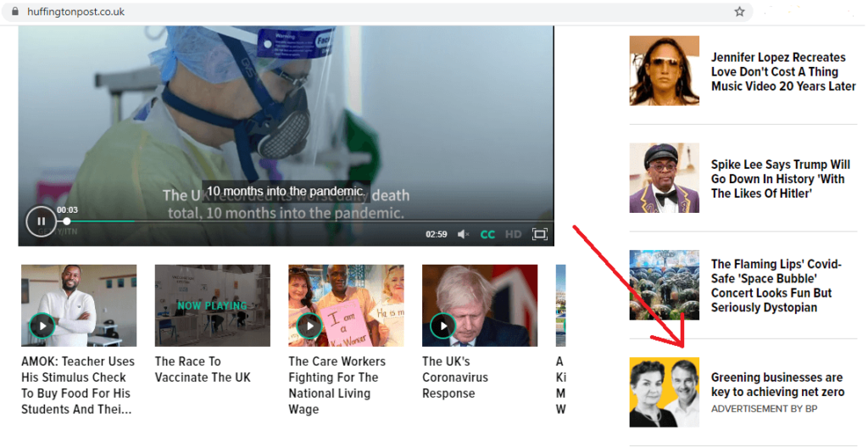Select the Now Playing vaccine video
Image resolution: width=868 pixels, height=447 pixels.
coord(212,305)
